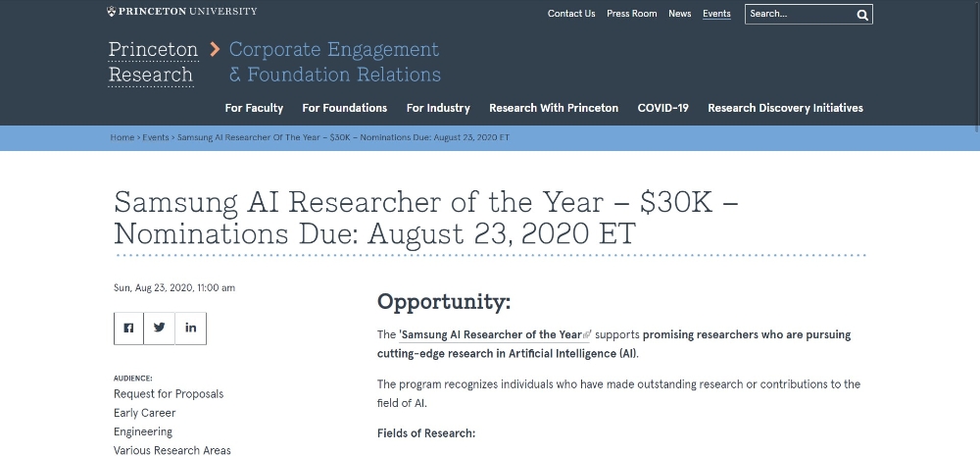Open Research Discovery Initiatives

coord(785,108)
